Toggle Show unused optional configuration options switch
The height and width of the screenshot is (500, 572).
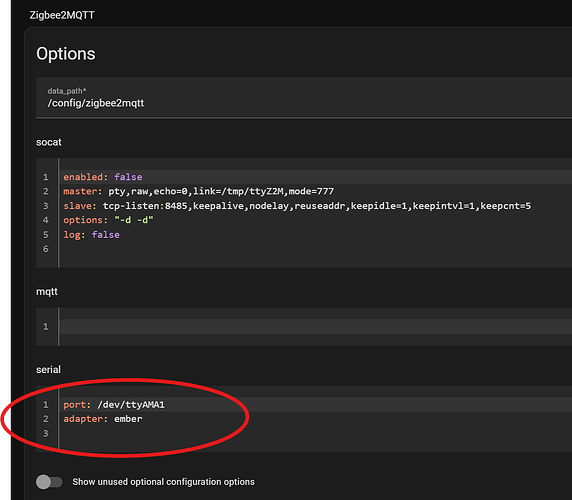coord(49,482)
